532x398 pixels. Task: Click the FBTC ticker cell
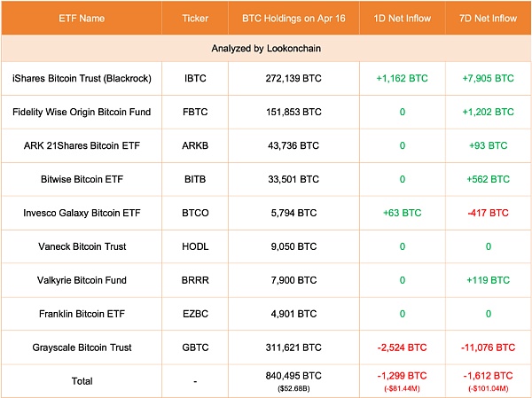tap(195, 112)
